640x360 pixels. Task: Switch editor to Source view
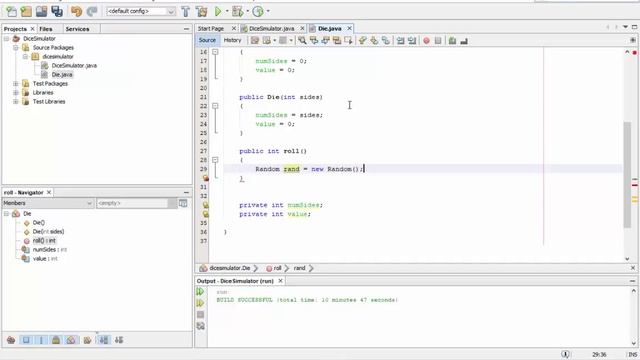click(207, 40)
